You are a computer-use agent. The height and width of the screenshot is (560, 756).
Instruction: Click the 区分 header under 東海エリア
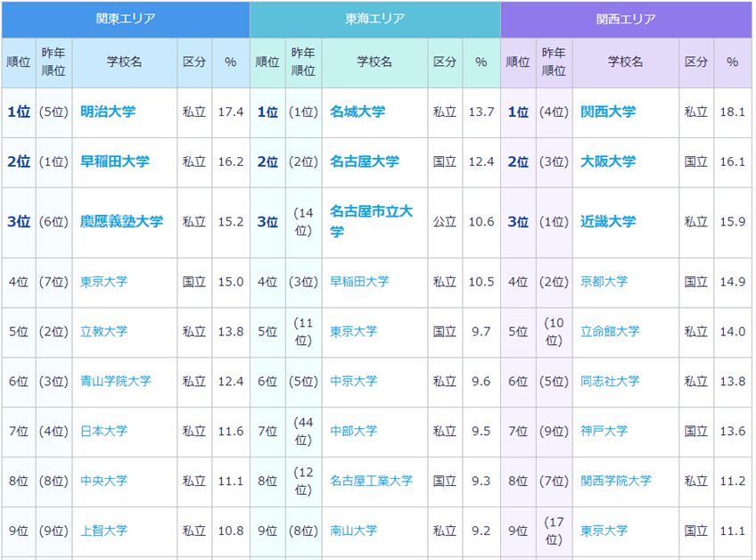pyautogui.click(x=445, y=62)
